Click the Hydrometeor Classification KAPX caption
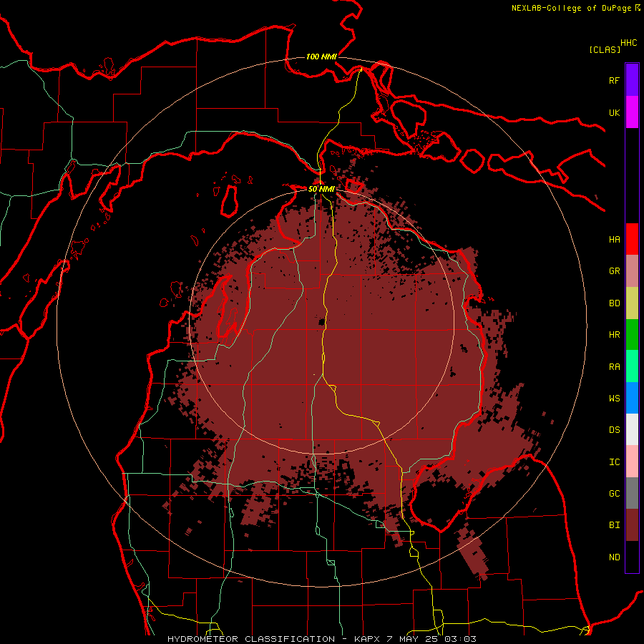This screenshot has width=644, height=644. (321, 639)
